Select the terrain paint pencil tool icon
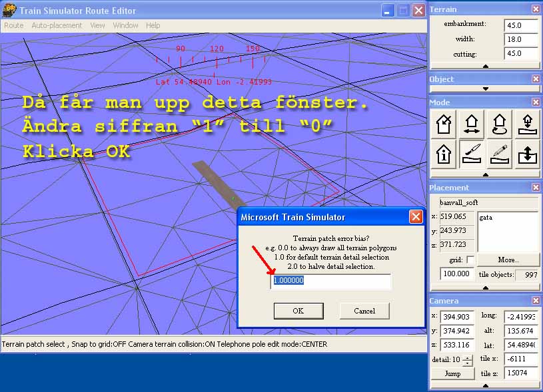The width and height of the screenshot is (543, 392). click(x=500, y=154)
